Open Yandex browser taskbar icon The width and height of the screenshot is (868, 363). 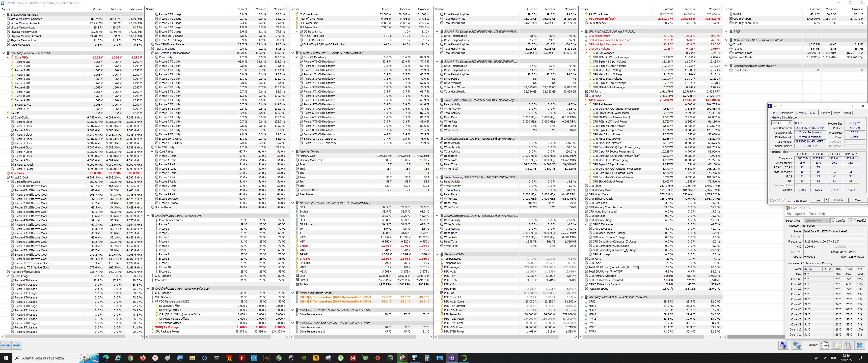(x=155, y=358)
